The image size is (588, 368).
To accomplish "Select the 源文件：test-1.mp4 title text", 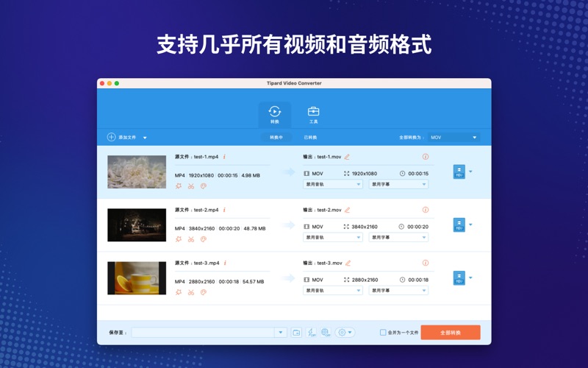I will pos(196,157).
